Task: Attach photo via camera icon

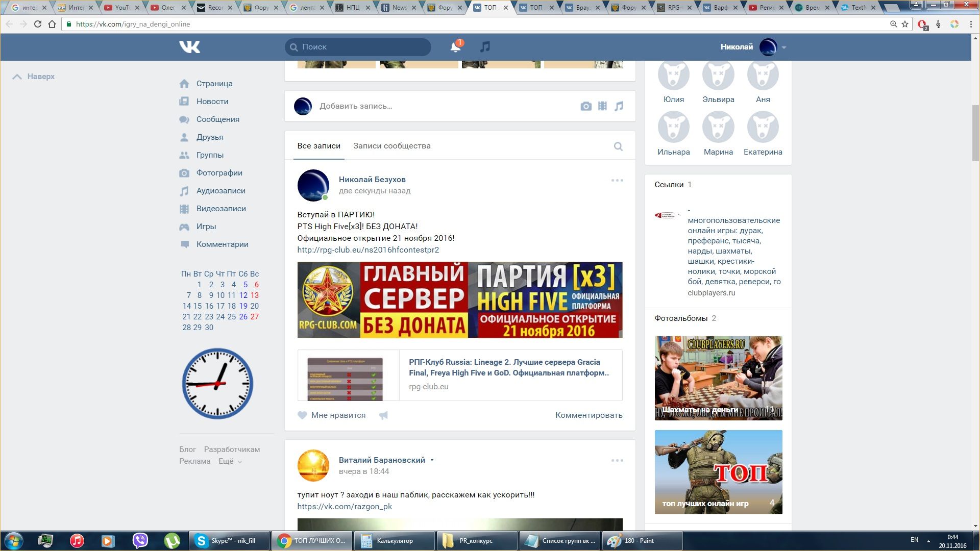Action: pyautogui.click(x=586, y=106)
